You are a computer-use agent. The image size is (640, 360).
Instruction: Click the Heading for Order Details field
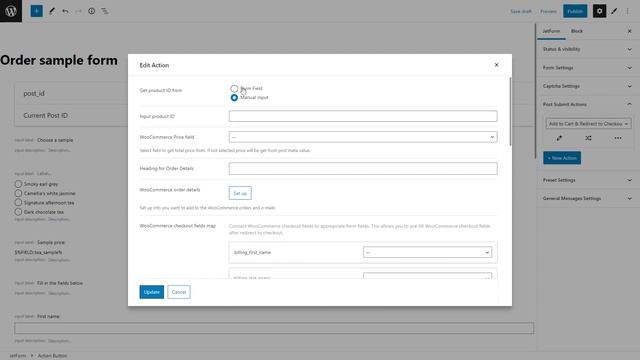coord(363,169)
